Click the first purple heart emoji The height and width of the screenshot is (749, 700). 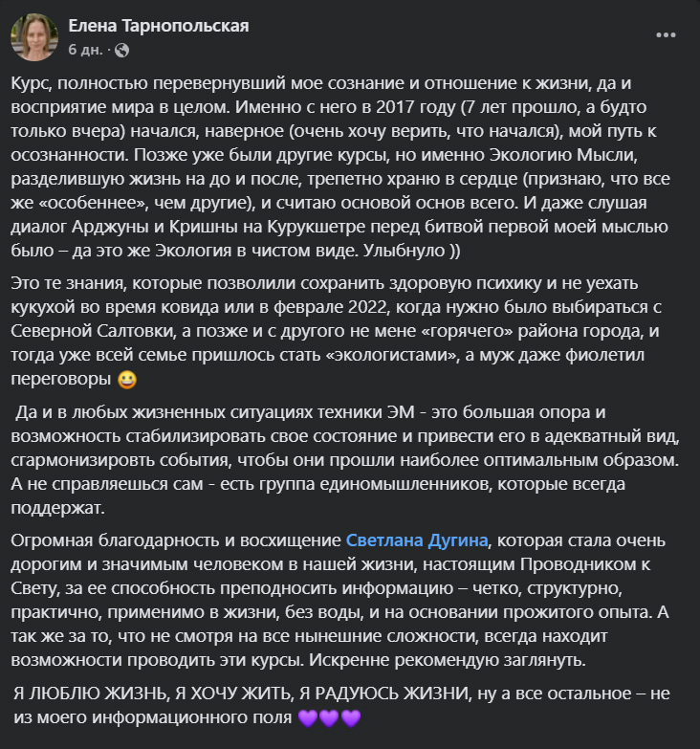308,717
